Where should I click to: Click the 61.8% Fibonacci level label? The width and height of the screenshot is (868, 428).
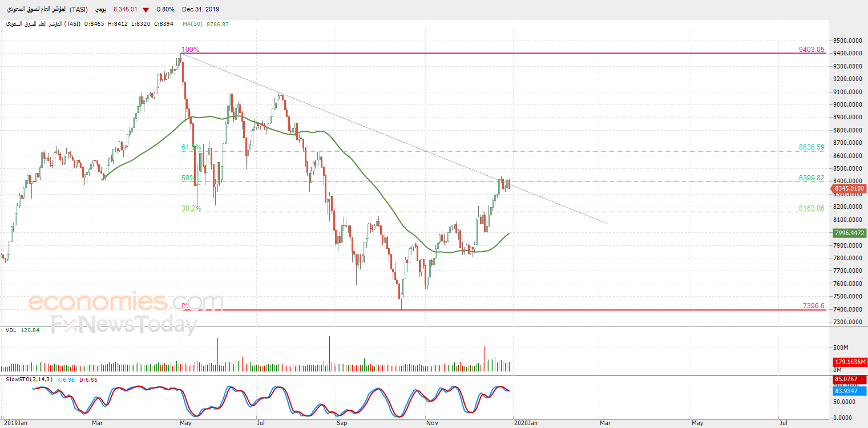[191, 147]
